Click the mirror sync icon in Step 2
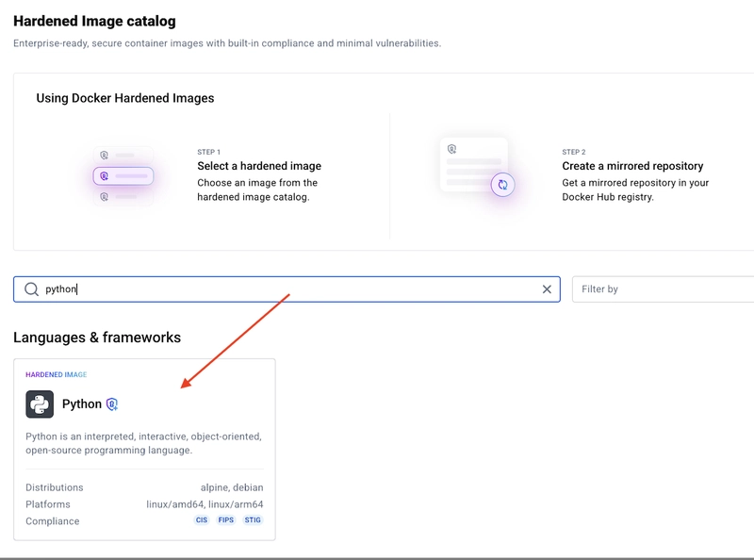 click(x=502, y=185)
